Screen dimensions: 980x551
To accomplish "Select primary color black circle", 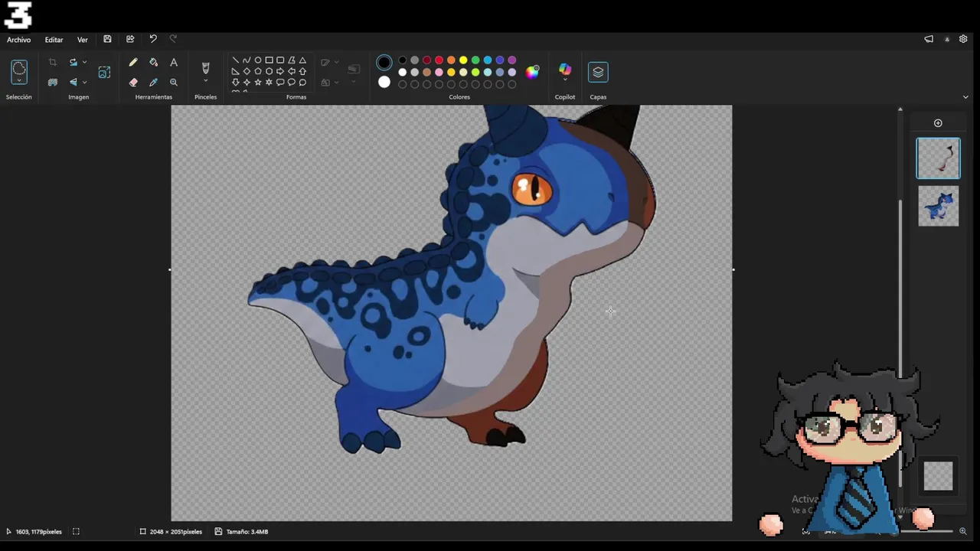I will coord(384,62).
